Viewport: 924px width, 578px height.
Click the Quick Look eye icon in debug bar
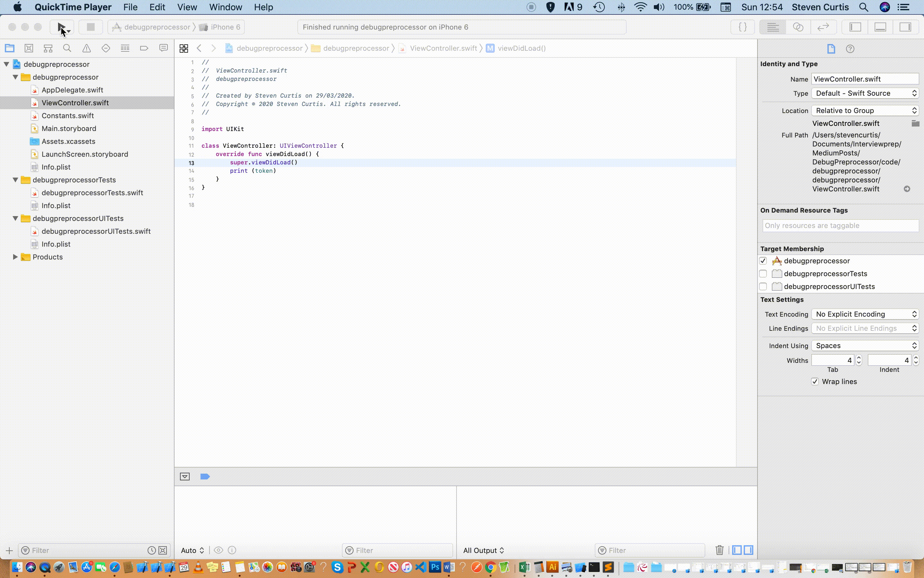[218, 550]
